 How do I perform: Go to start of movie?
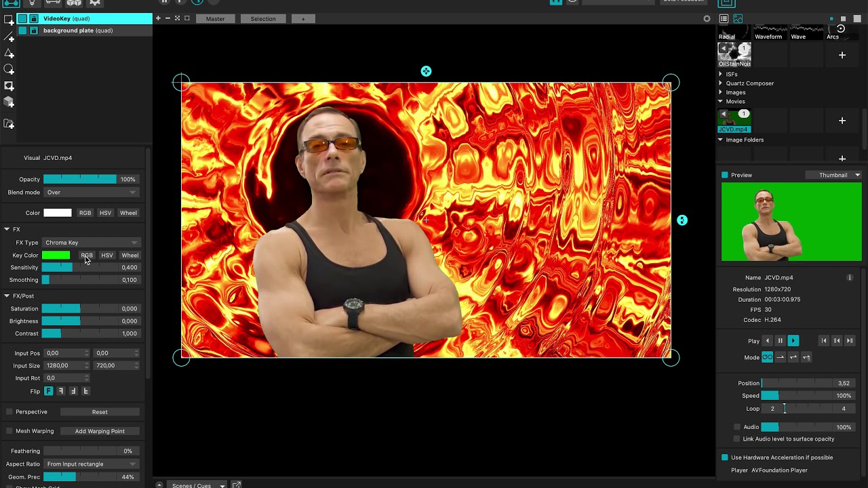click(824, 341)
